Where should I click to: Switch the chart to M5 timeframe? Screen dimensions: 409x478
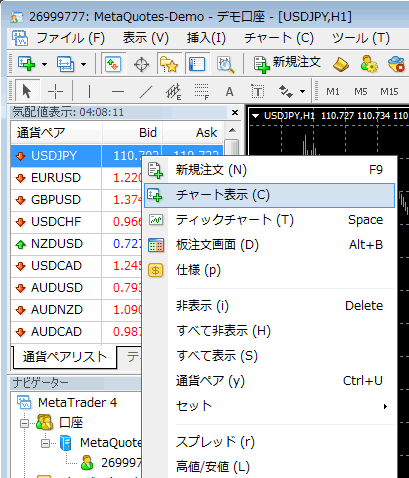361,92
